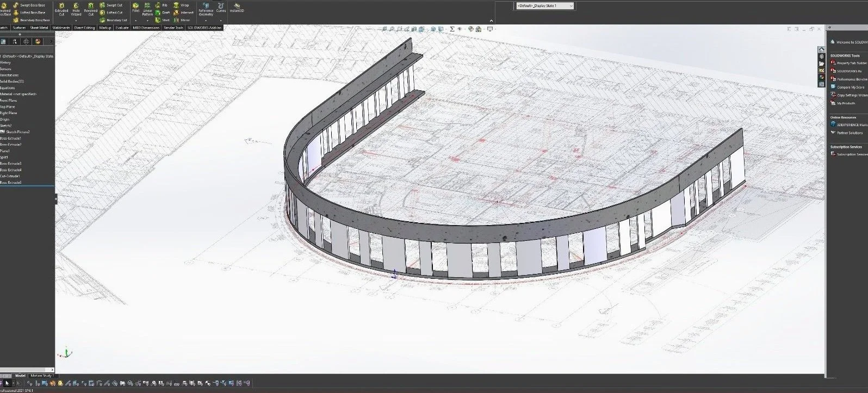Switch to Surfaces tab
868x393 pixels.
19,28
